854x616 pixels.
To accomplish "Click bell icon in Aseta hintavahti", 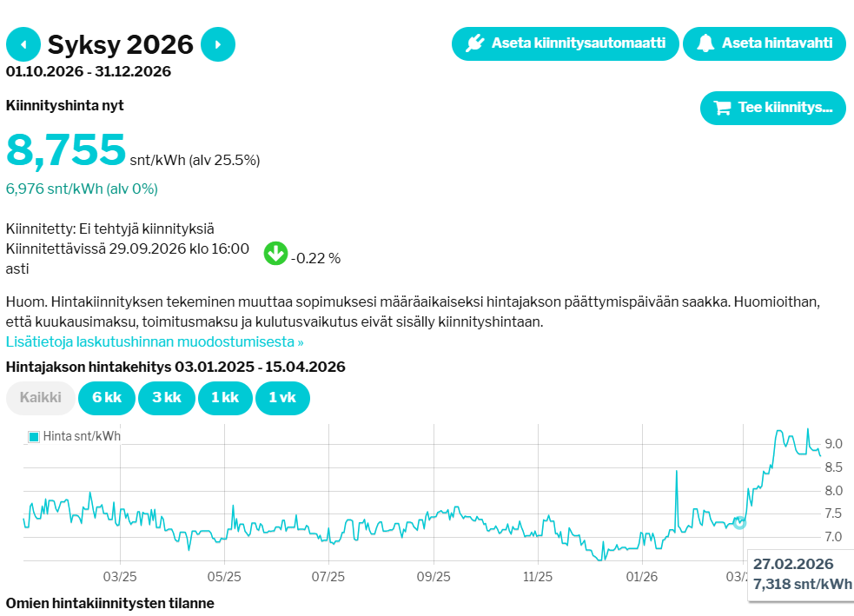I will click(705, 43).
